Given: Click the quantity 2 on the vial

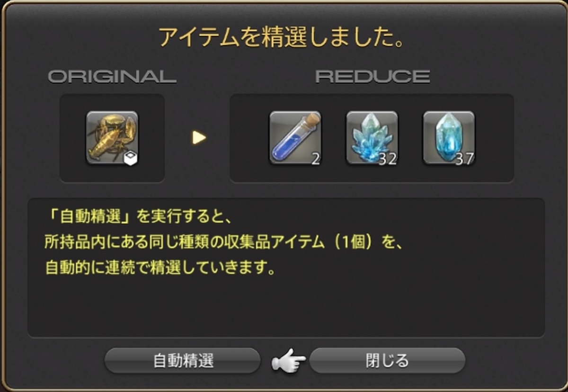Looking at the screenshot, I should coord(316,159).
